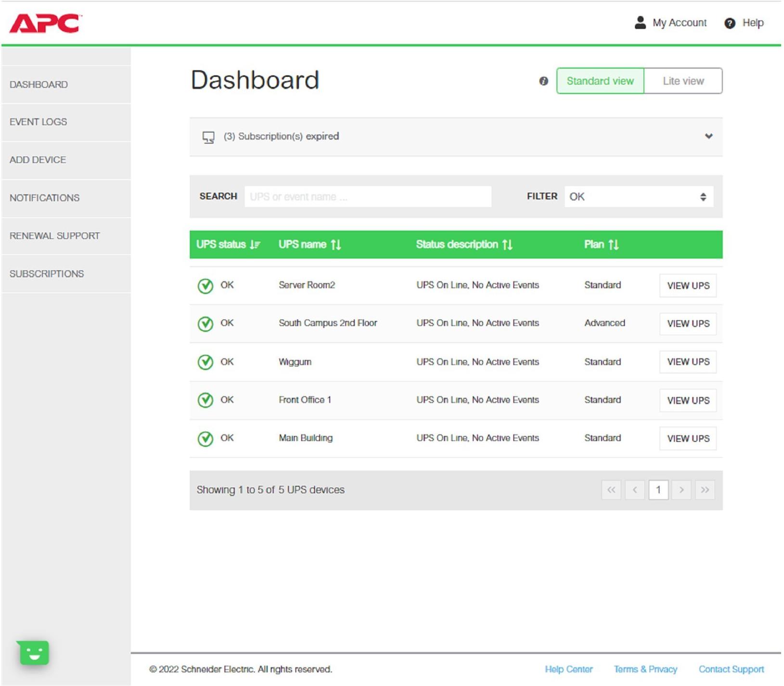Open the green chatbot icon
Viewport: 784px width, 686px height.
34,653
